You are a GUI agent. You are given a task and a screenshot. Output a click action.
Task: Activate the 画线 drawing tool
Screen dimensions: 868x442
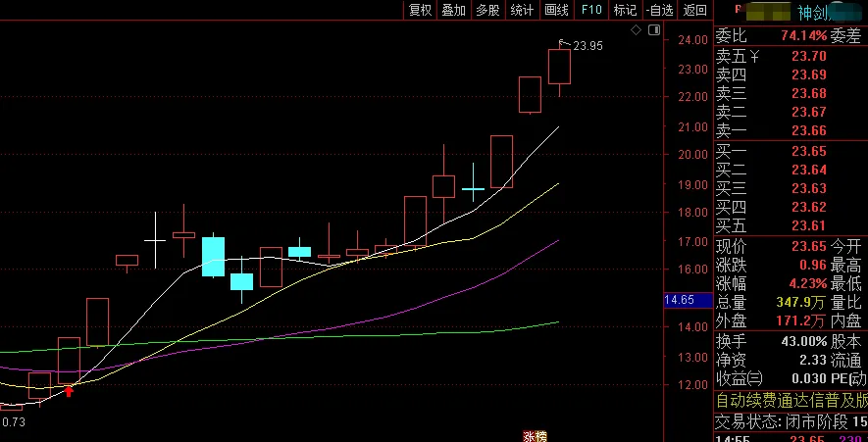pos(556,10)
